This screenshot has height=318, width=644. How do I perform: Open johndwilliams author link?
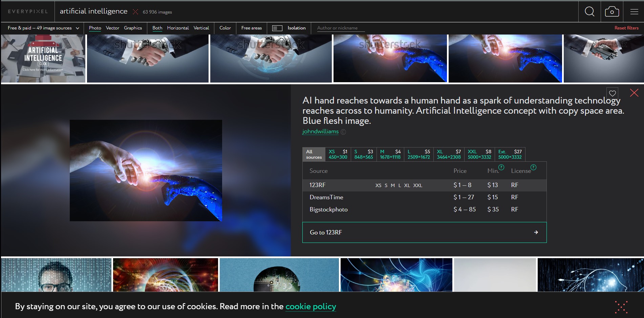point(320,131)
